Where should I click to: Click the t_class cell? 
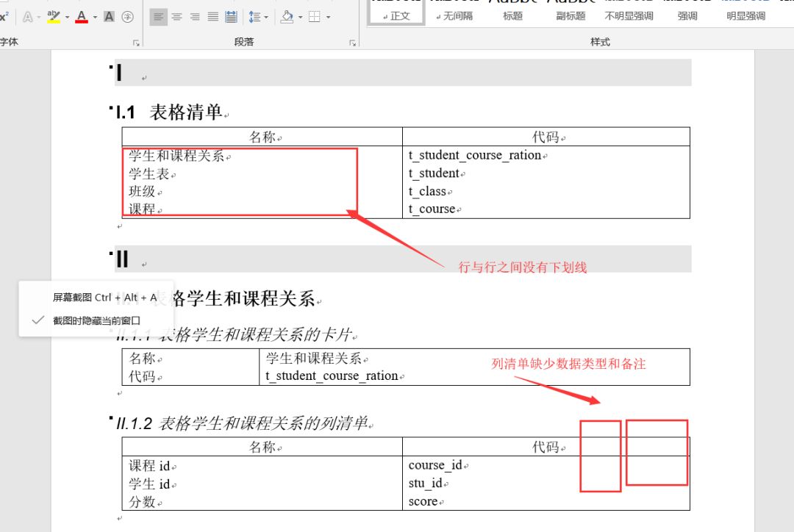pyautogui.click(x=427, y=191)
